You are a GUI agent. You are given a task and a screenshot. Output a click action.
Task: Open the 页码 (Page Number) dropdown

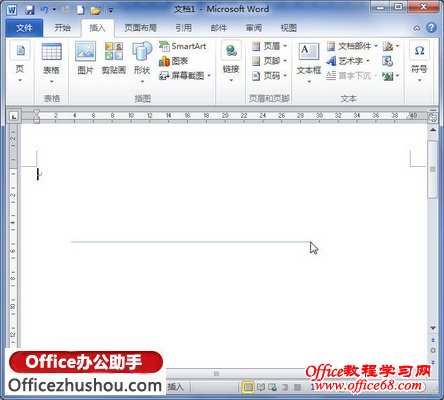pos(269,76)
